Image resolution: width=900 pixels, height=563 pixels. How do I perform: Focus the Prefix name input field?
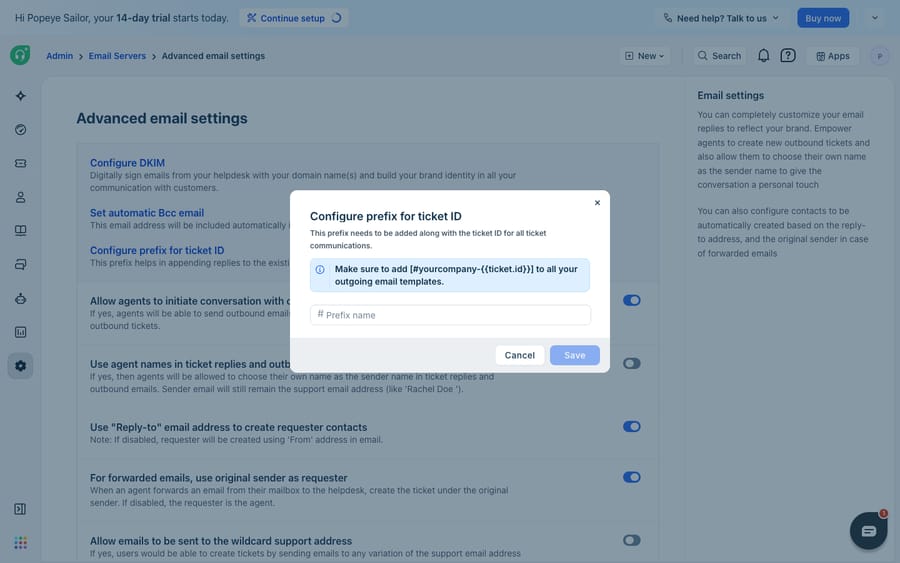point(450,315)
